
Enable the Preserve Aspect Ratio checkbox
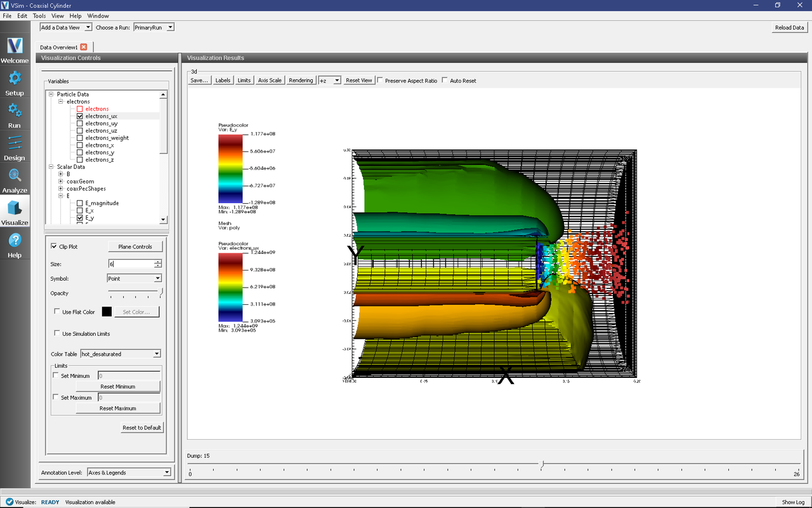tap(380, 81)
